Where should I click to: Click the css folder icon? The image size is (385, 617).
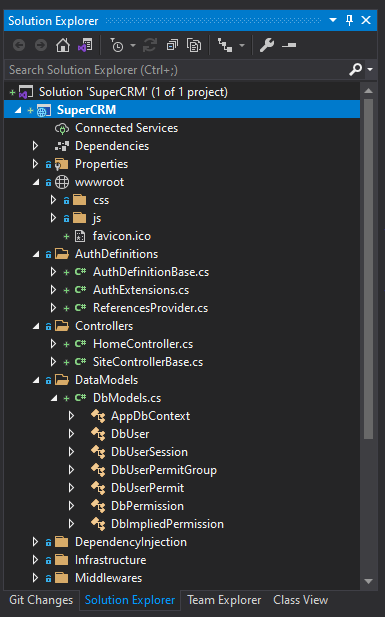tap(80, 200)
